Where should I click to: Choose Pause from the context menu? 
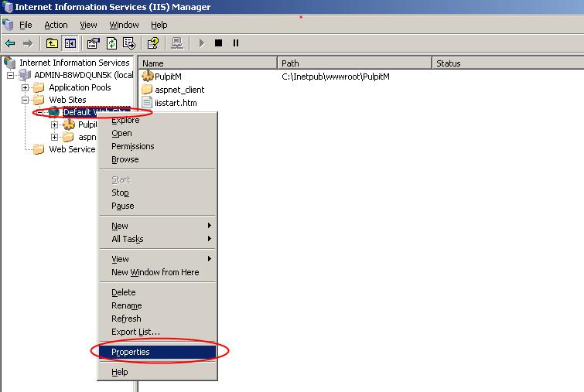coord(158,206)
